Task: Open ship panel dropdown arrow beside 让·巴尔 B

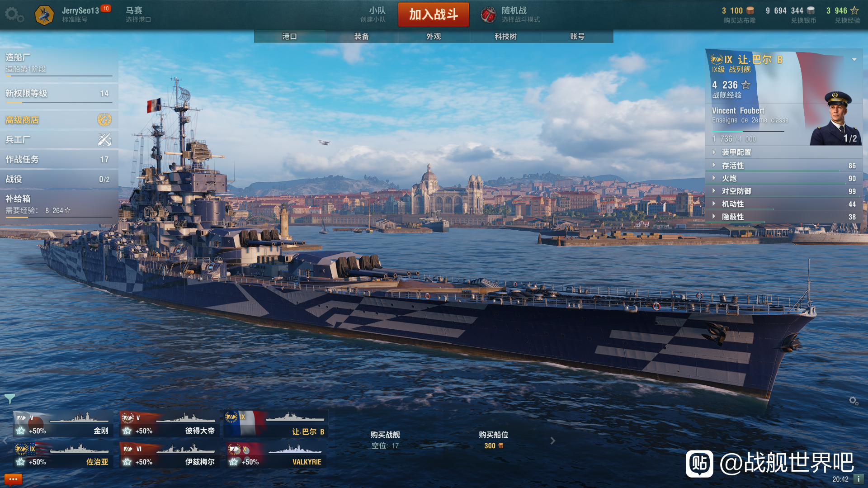Action: click(x=854, y=60)
